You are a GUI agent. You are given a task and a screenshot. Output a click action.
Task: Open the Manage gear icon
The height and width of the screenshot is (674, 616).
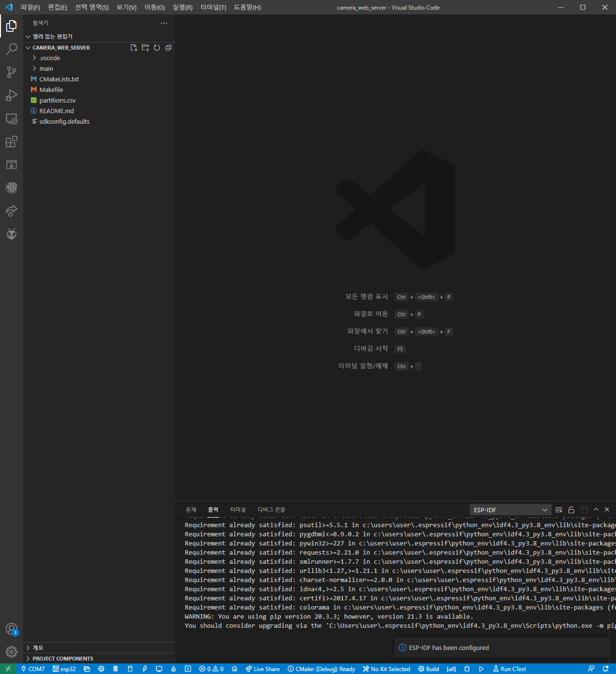coord(12,652)
